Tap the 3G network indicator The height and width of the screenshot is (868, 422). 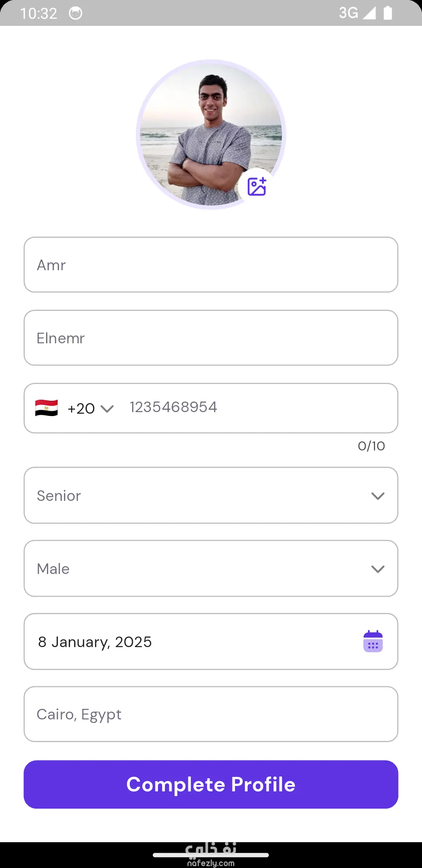(x=348, y=13)
